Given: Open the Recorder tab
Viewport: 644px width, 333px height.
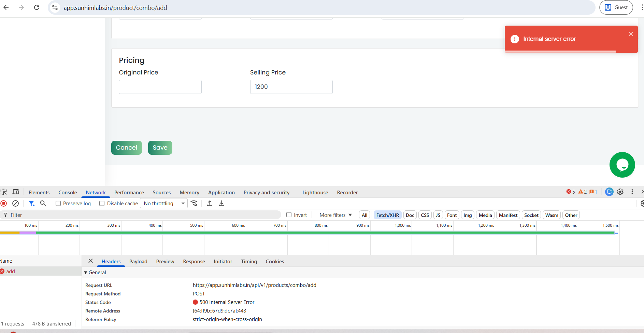Looking at the screenshot, I should (x=347, y=193).
